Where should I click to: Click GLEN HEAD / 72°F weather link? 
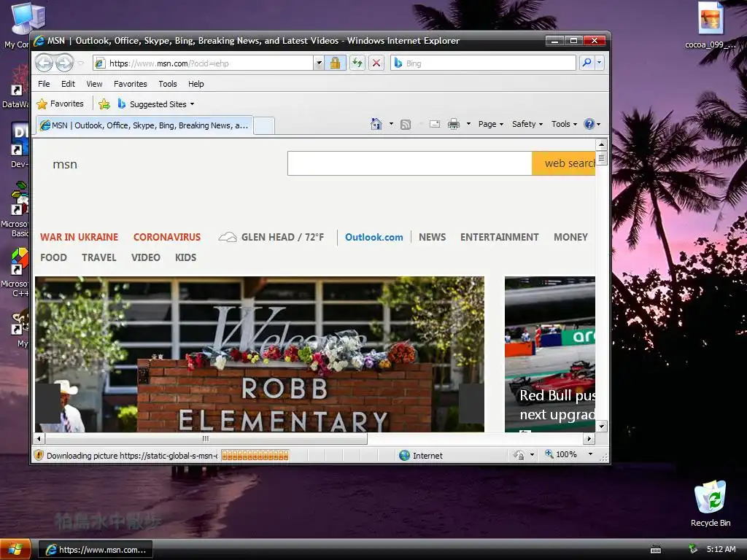[x=271, y=237]
